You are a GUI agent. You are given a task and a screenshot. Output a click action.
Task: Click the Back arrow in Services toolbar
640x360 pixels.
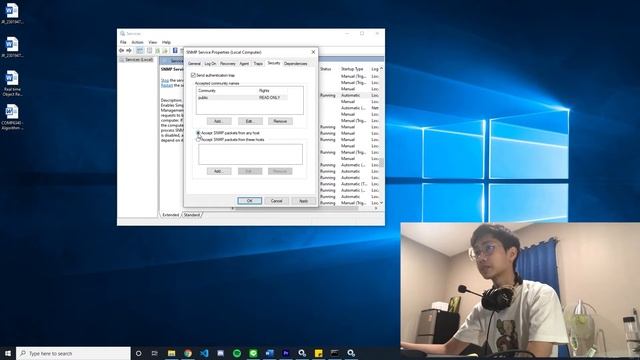coord(121,51)
